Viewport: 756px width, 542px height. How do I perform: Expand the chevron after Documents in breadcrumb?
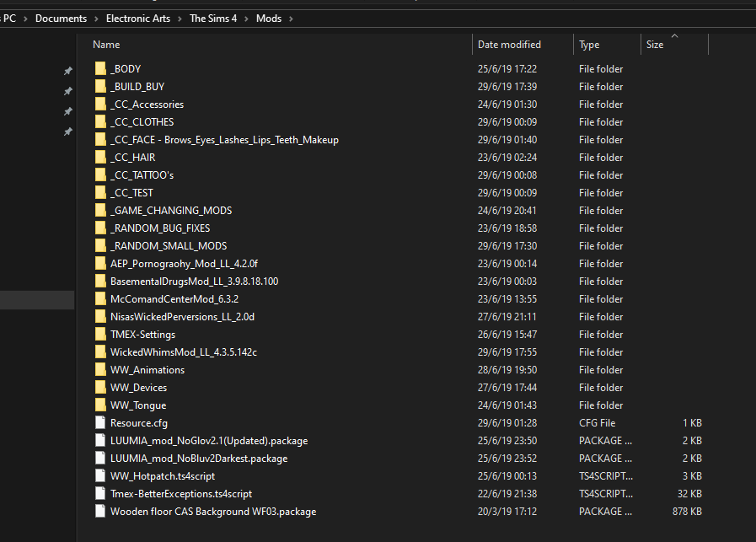[96, 19]
